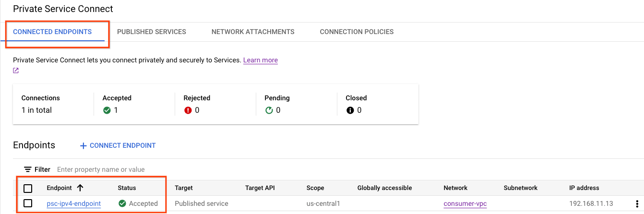Viewport: 644px width, 214px height.
Task: Click the sort arrow beside Endpoint column
Action: 80,188
